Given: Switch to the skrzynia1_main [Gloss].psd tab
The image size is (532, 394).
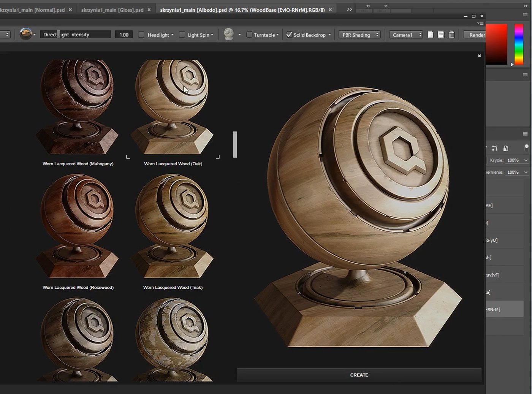Looking at the screenshot, I should (112, 9).
